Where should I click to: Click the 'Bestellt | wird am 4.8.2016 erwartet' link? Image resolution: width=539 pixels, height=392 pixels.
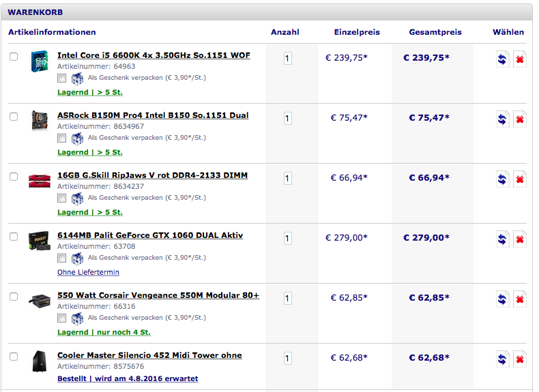pyautogui.click(x=128, y=378)
